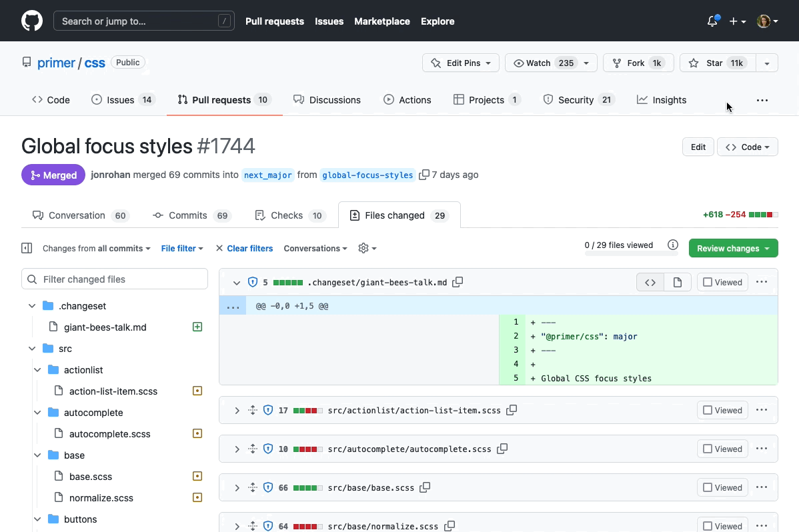Copy the global-focus-styles branch name
This screenshot has width=799, height=532.
click(424, 175)
